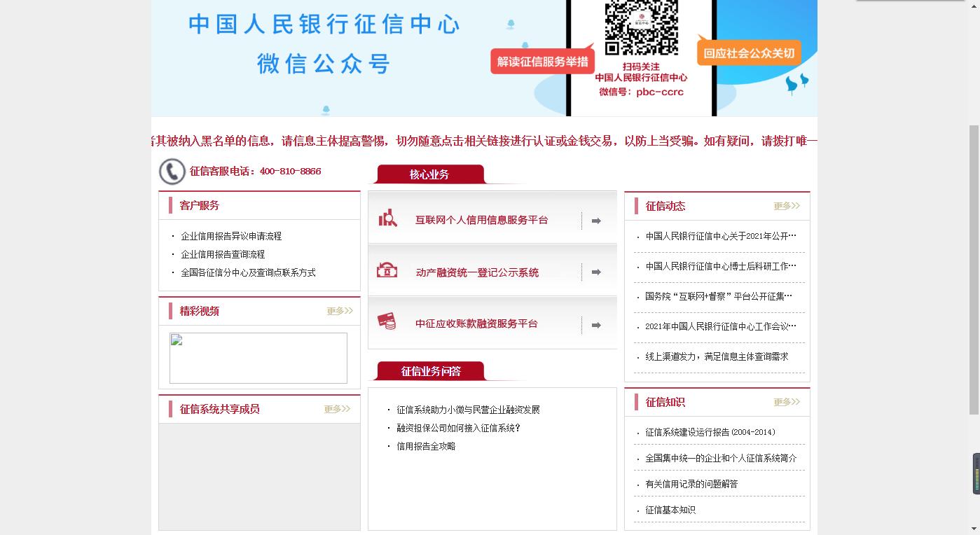Screen dimensions: 980x535
Task: Open news 线上渠道发力，满足信息主体查询需求
Action: (717, 356)
